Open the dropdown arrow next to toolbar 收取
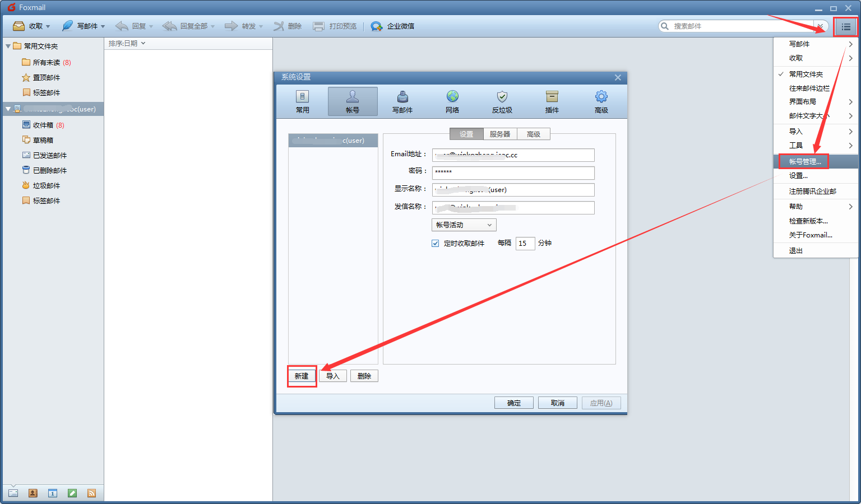Viewport: 861px width, 504px height. 48,27
